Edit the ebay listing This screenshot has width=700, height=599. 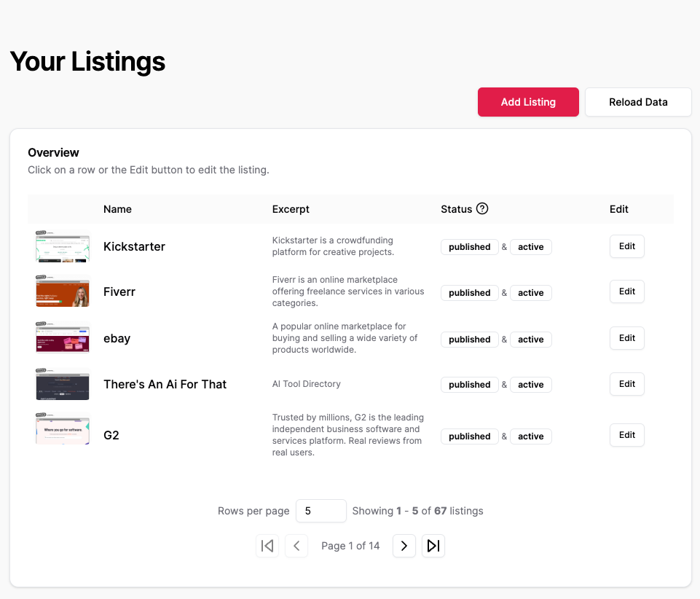coord(626,338)
